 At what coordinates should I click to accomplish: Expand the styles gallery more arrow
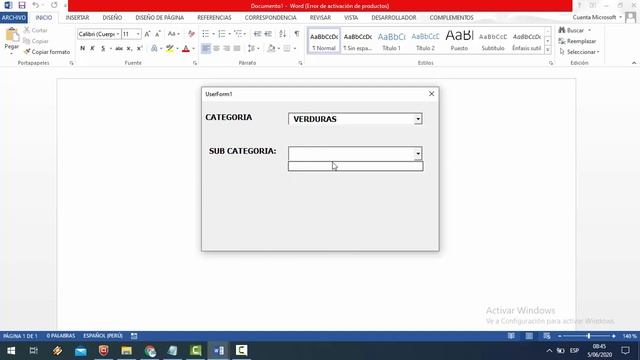(x=548, y=50)
